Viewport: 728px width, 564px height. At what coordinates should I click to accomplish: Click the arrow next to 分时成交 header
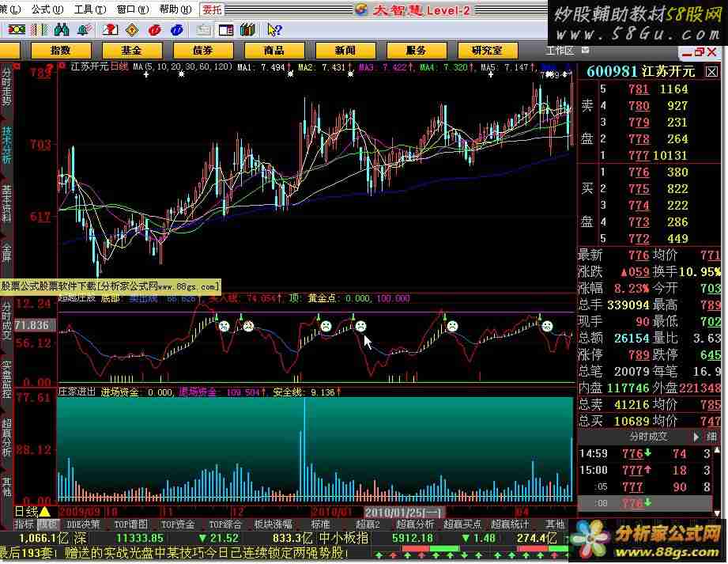(696, 437)
